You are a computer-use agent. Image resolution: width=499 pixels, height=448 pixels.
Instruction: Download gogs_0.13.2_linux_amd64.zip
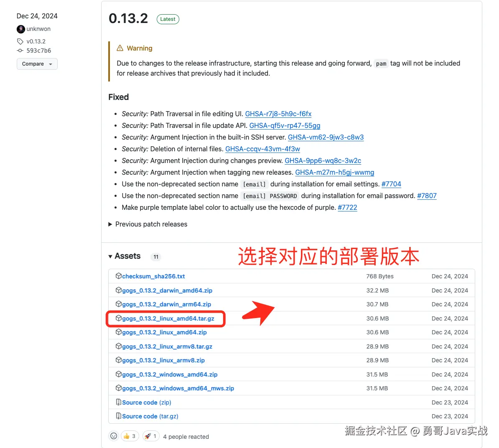[x=164, y=333]
